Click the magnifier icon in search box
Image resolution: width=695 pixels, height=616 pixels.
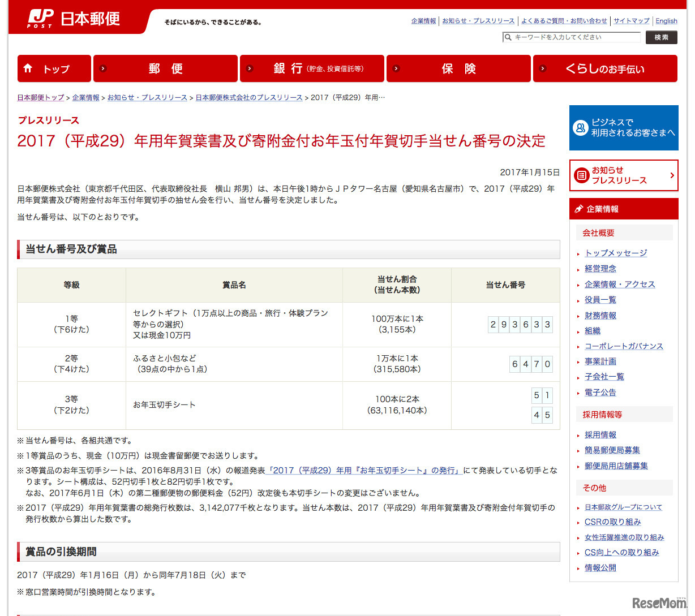click(508, 37)
